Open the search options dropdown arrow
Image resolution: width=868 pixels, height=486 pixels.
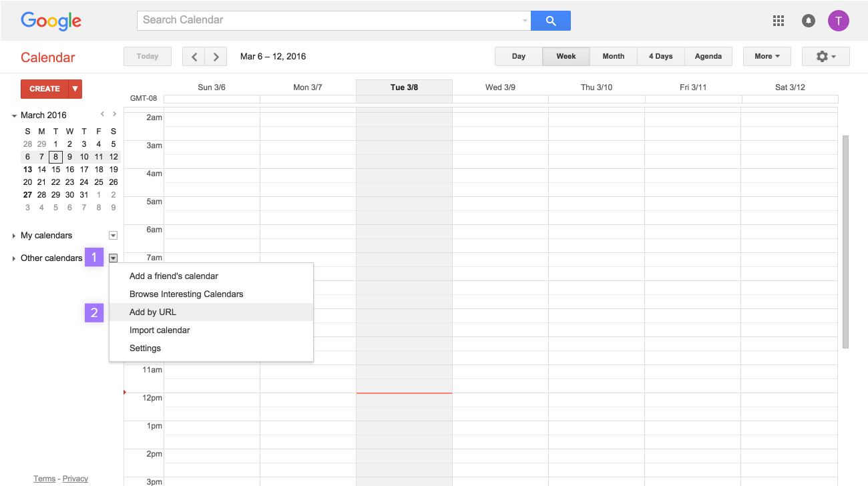pyautogui.click(x=525, y=21)
